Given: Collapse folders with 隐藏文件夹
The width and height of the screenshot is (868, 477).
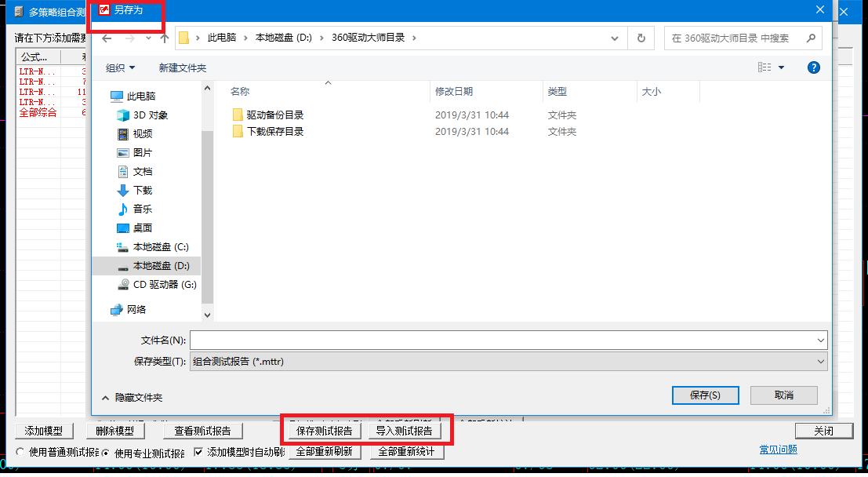Looking at the screenshot, I should click(x=133, y=397).
